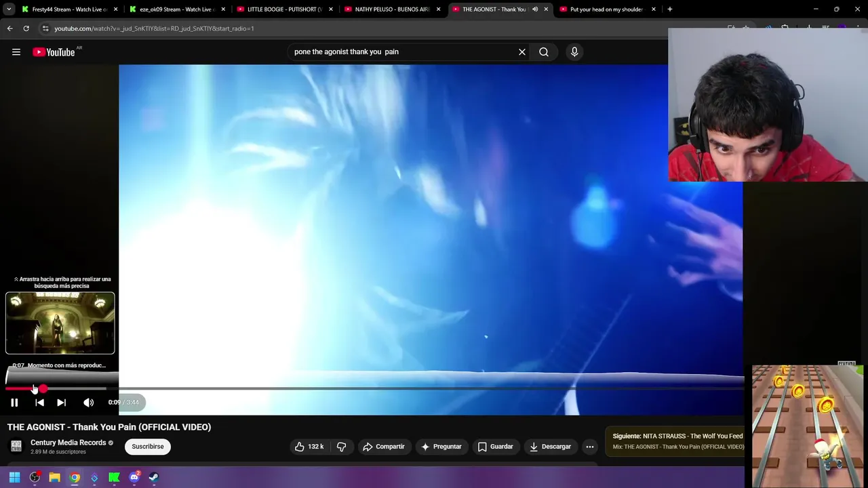
Task: Open a new browser tab
Action: pyautogui.click(x=669, y=9)
